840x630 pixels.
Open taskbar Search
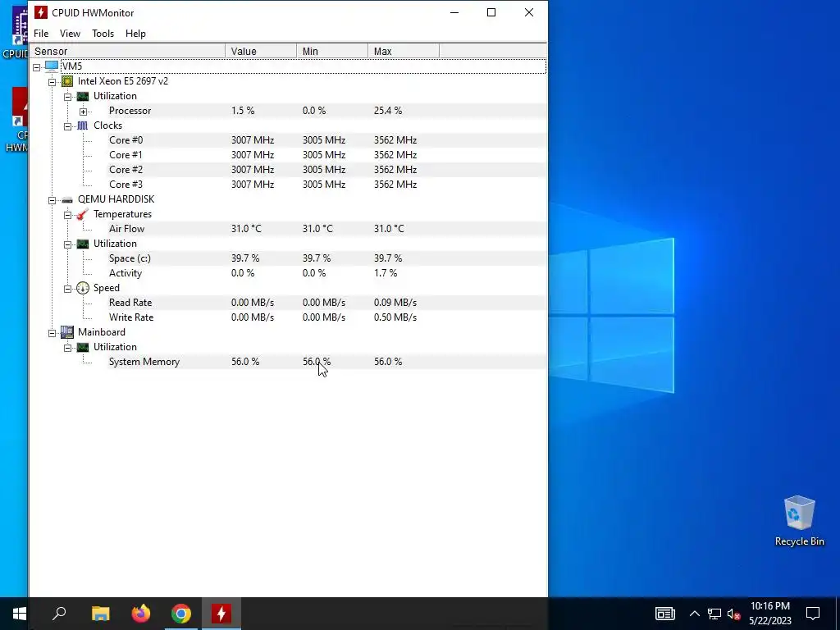(59, 614)
